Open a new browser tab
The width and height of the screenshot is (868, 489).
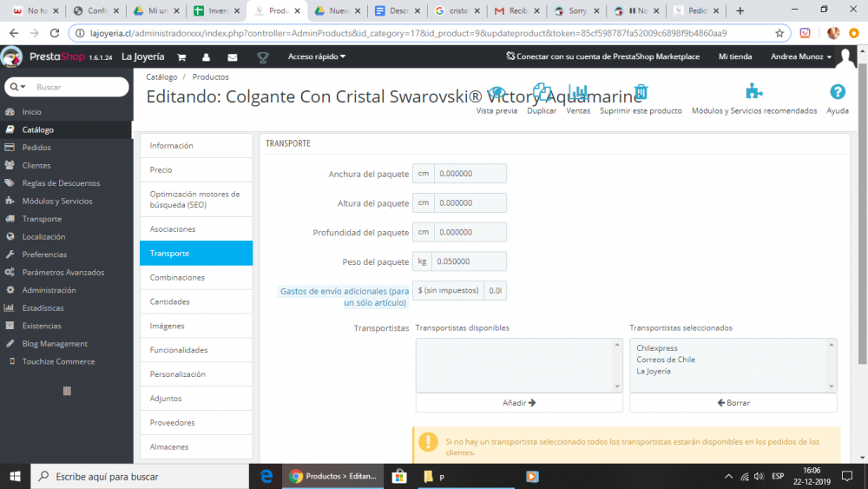(x=740, y=10)
